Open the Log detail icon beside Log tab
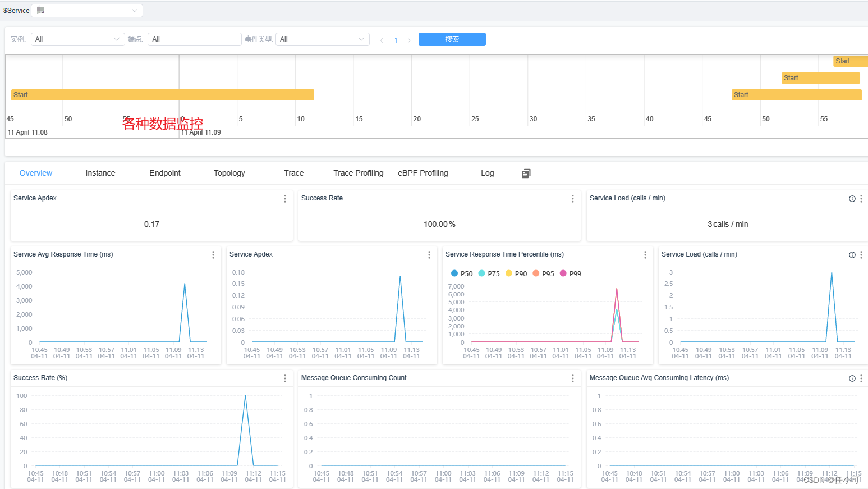The height and width of the screenshot is (489, 868). (x=526, y=173)
